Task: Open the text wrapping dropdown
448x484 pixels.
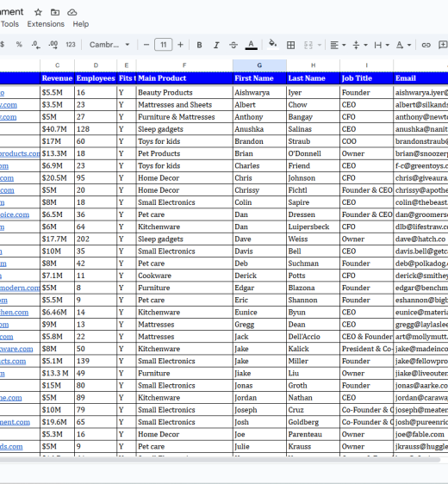Action: pos(382,45)
